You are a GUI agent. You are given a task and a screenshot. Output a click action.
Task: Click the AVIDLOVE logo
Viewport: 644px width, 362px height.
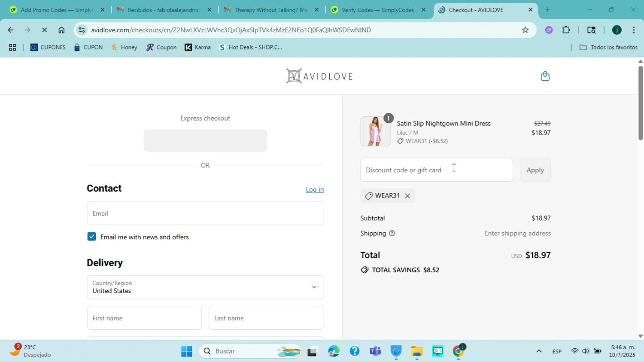(x=319, y=76)
